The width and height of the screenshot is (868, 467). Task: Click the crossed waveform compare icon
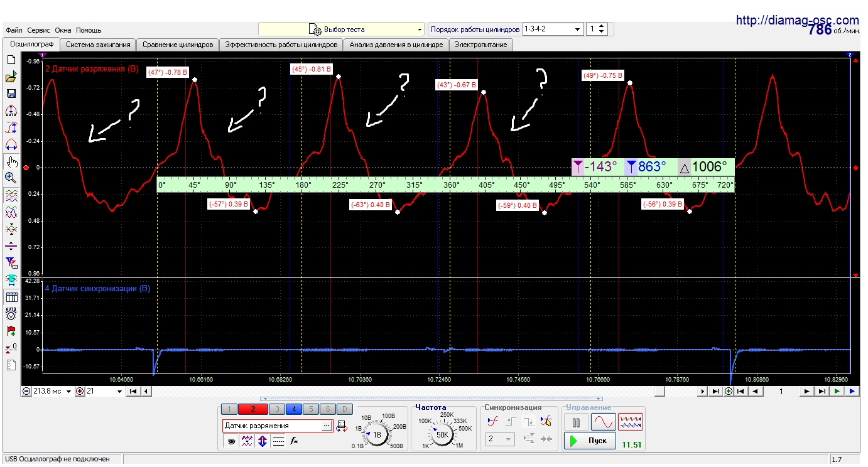click(x=11, y=230)
